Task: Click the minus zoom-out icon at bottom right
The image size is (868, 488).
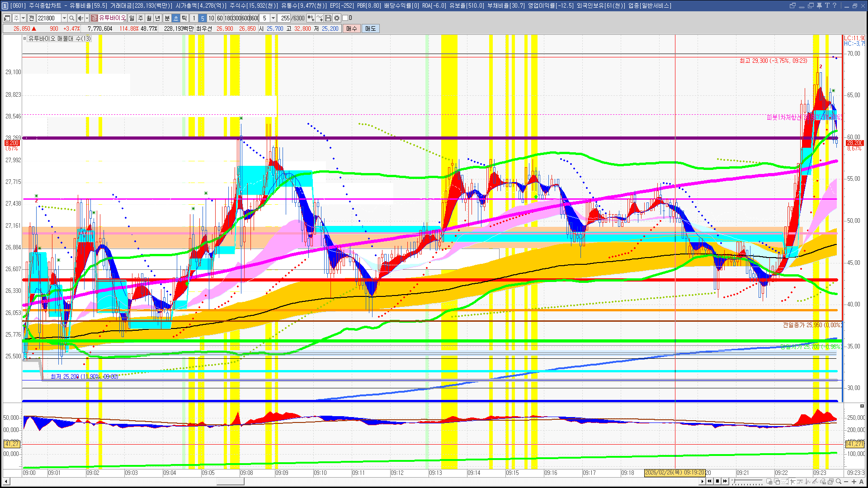Action: [x=846, y=482]
